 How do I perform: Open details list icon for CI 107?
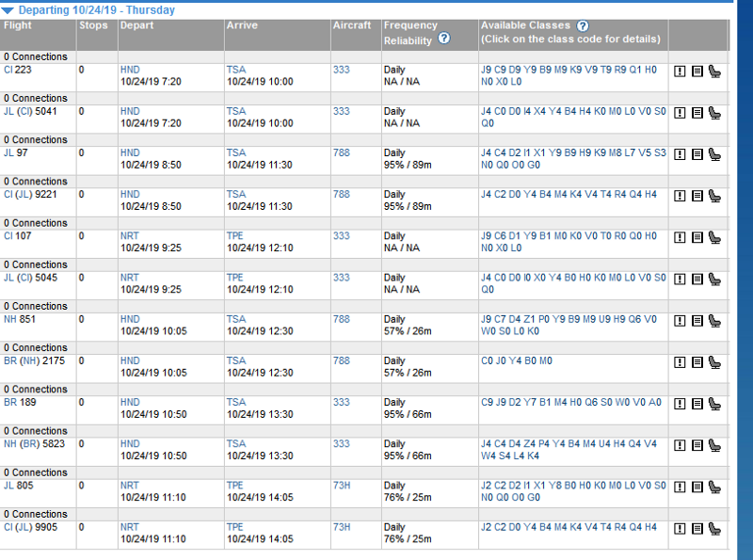click(x=697, y=237)
